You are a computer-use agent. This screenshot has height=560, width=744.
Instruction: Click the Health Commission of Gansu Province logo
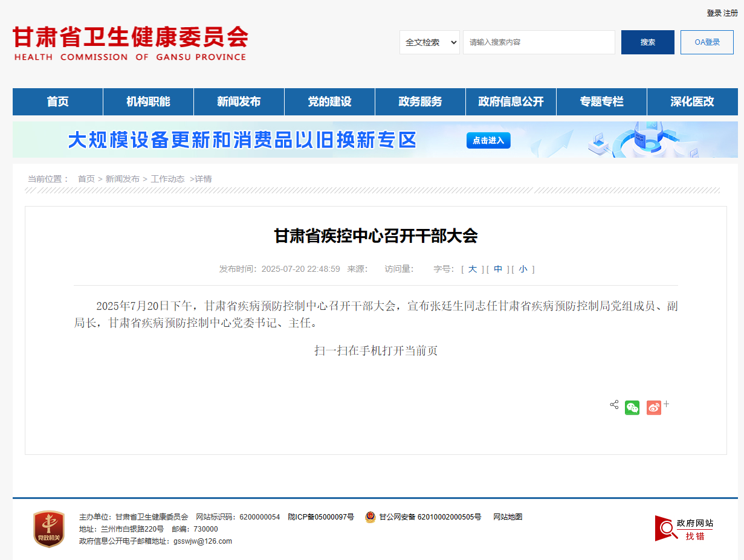click(x=130, y=43)
